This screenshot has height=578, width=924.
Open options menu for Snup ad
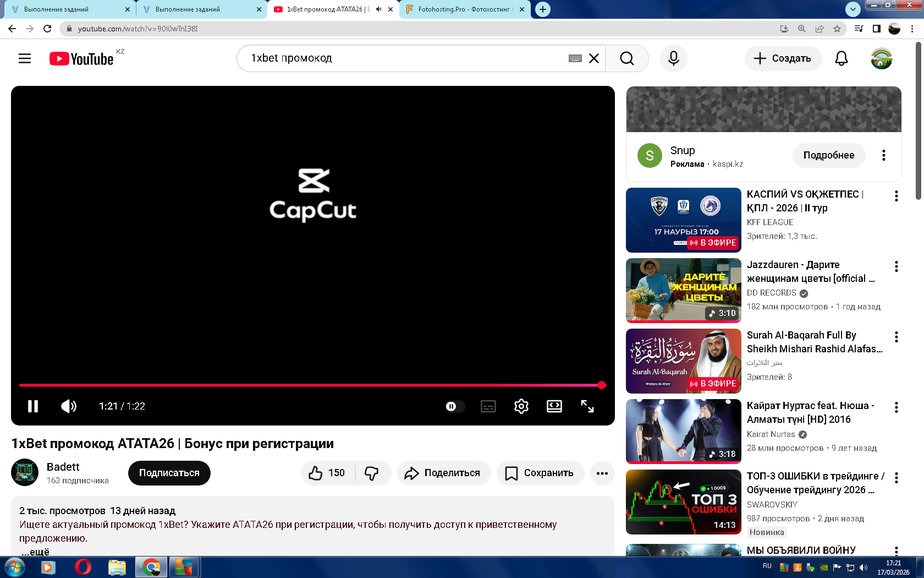pyautogui.click(x=884, y=155)
